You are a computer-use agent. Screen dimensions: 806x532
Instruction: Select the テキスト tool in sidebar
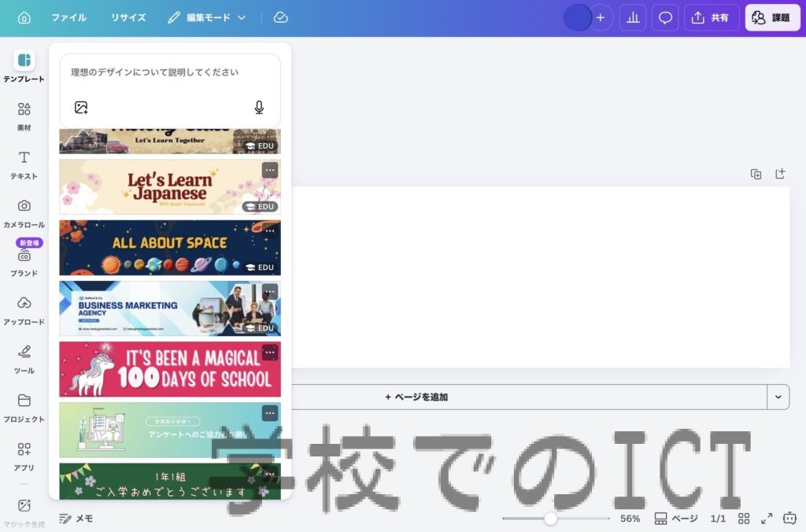coord(24,164)
